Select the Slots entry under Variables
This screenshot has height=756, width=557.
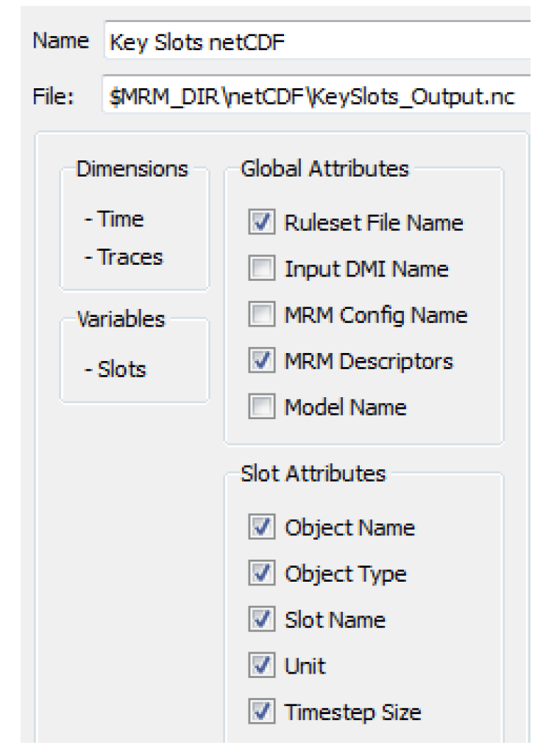[x=116, y=369]
